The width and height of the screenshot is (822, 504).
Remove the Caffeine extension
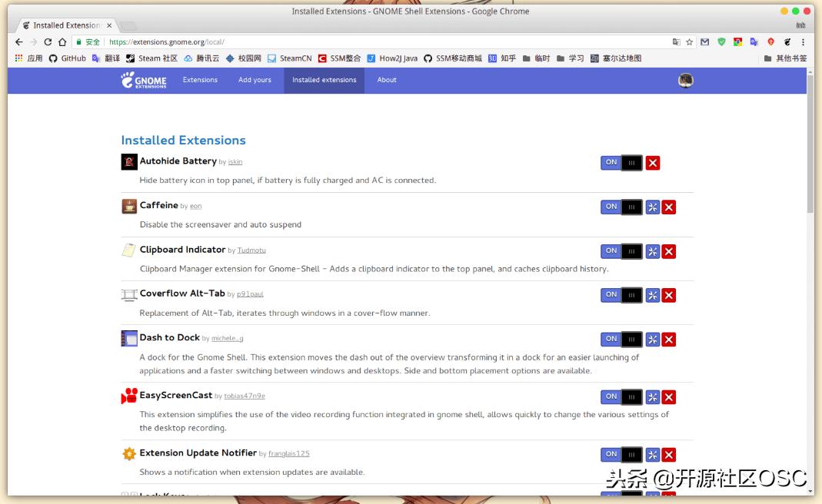coord(669,207)
